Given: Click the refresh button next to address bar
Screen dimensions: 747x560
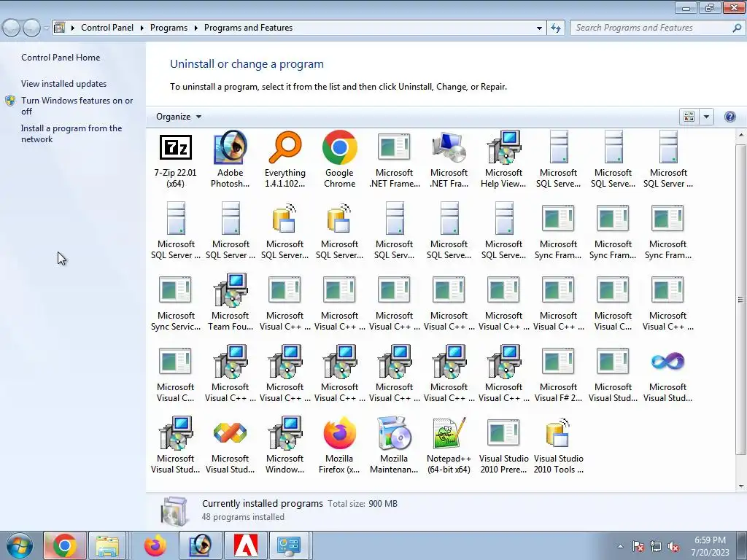Looking at the screenshot, I should [x=555, y=28].
